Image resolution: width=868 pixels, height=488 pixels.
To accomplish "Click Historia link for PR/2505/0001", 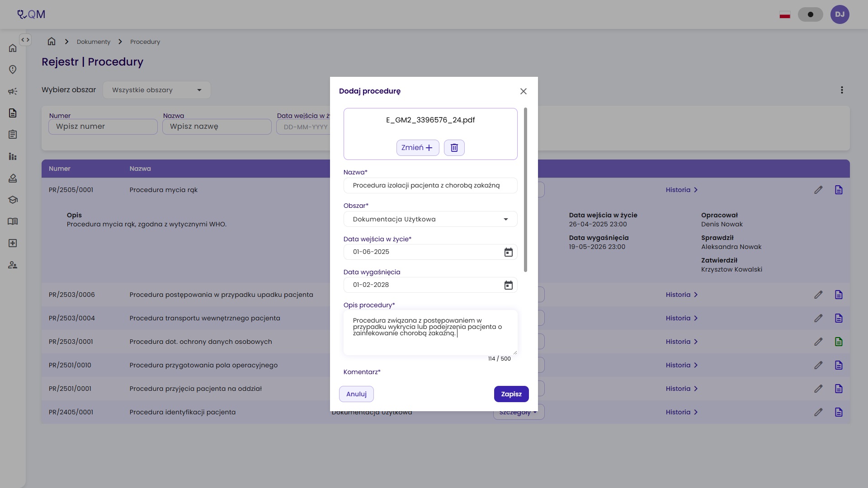I will pos(682,190).
